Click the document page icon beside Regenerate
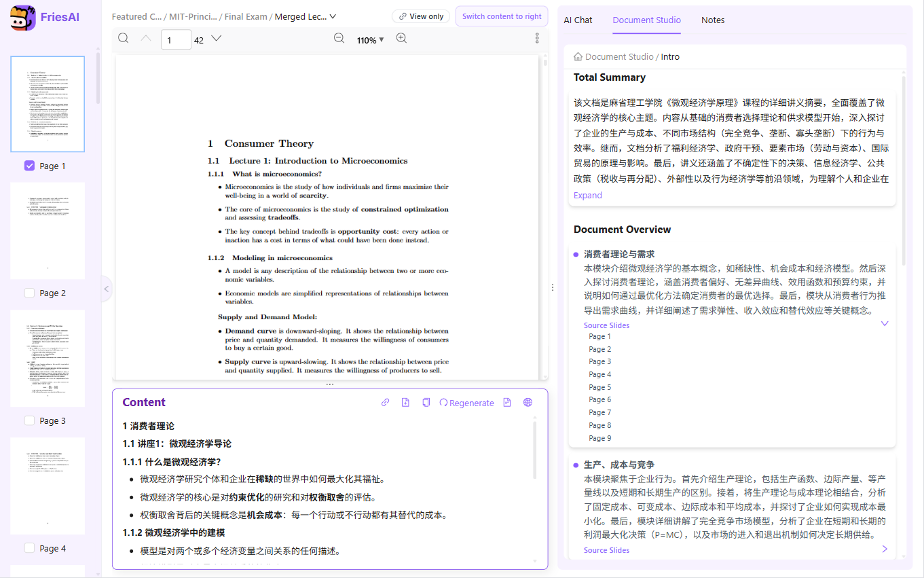The image size is (924, 578). pos(507,403)
